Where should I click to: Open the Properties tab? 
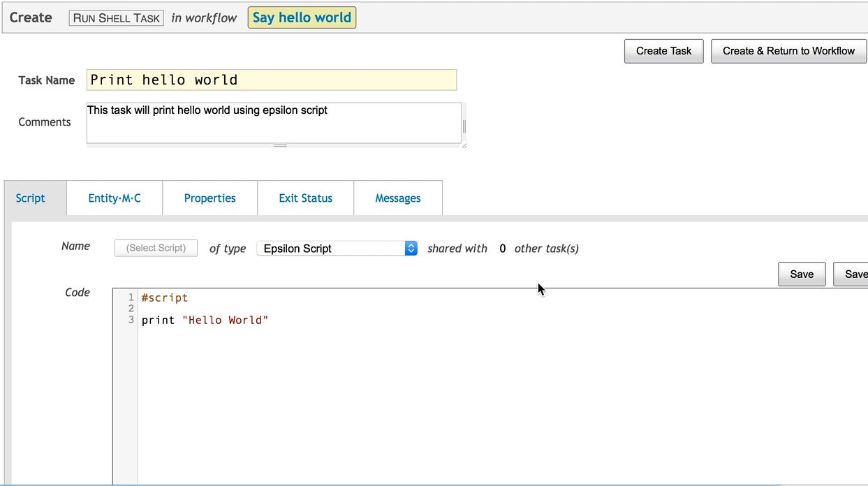tap(210, 198)
